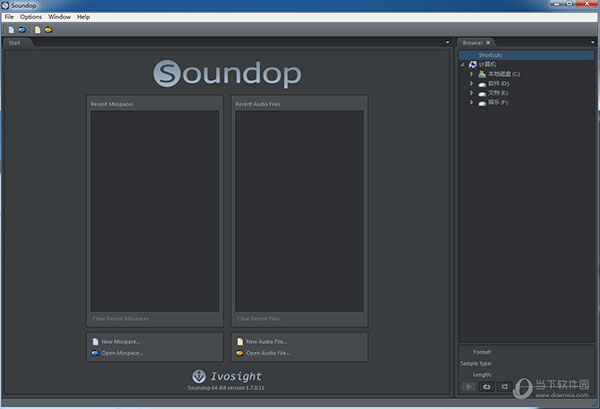
Task: Expand the 文档 (E:) drive
Action: point(471,93)
